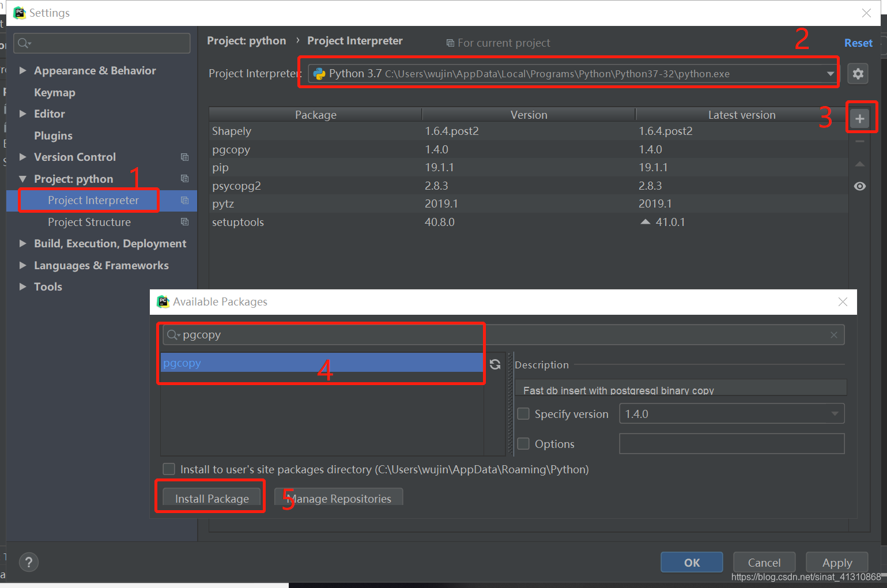This screenshot has width=887, height=588.
Task: Click the Python logo in interpreter field
Action: [319, 74]
